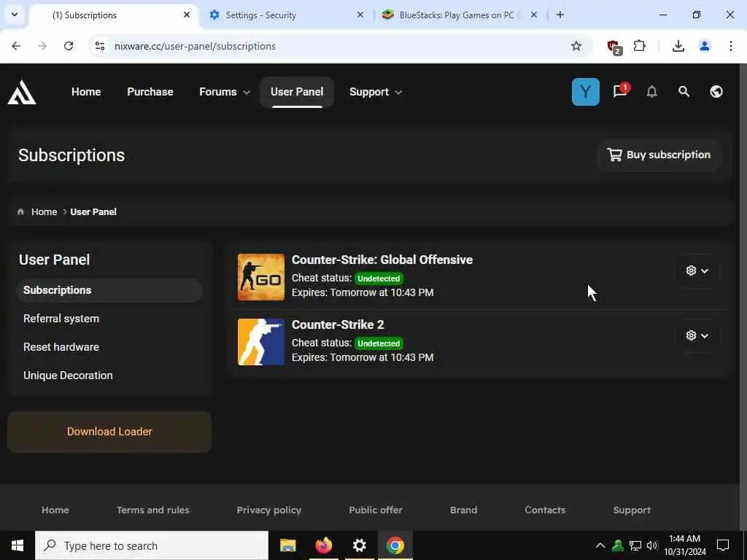Click the CS:GO game thumbnail
Image resolution: width=747 pixels, height=560 pixels.
261,277
